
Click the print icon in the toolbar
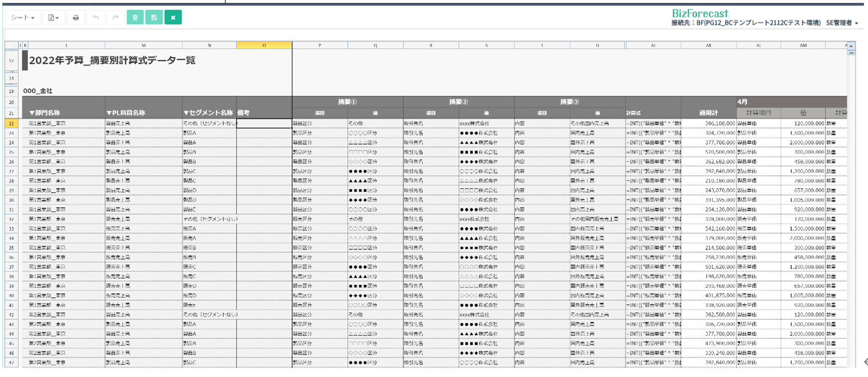76,17
